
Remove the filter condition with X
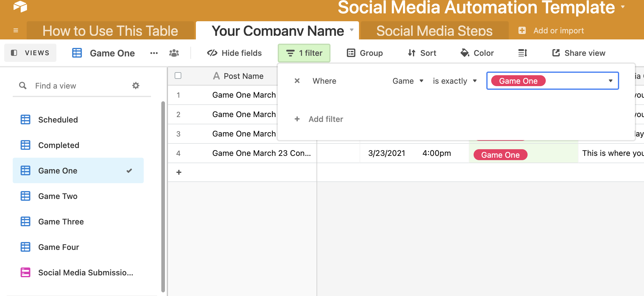point(297,81)
